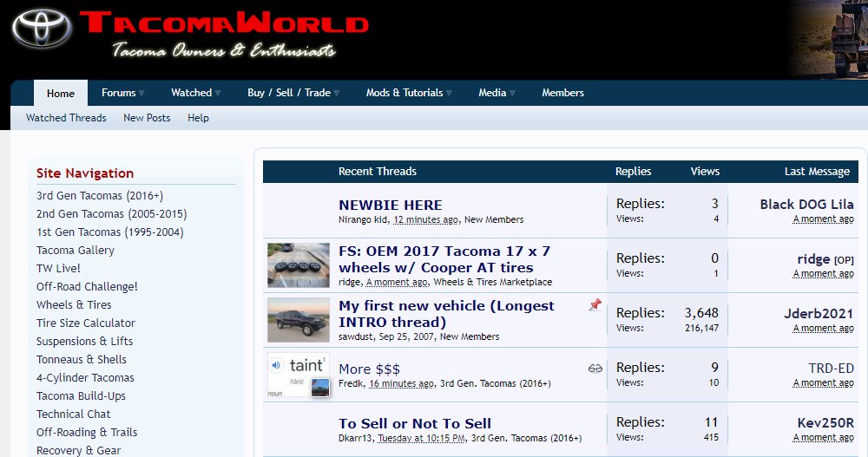The height and width of the screenshot is (457, 868).
Task: Open 4-Cylinder Tacomas link
Action: [x=85, y=378]
